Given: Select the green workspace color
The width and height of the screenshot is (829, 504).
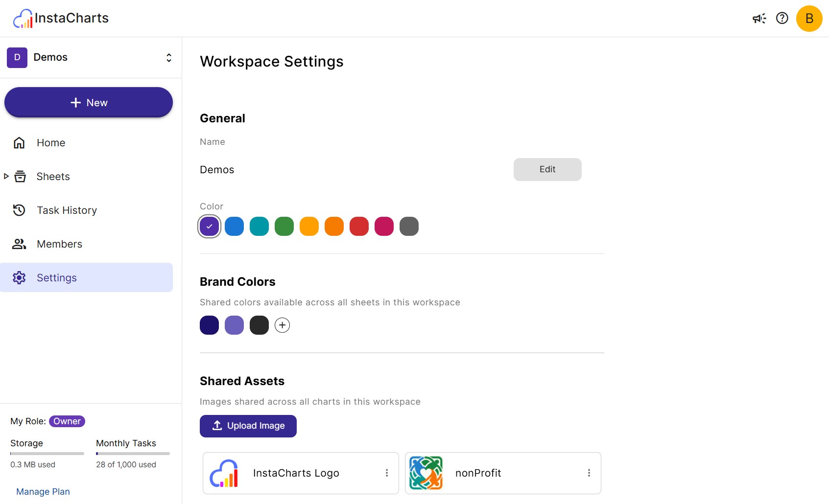Looking at the screenshot, I should pyautogui.click(x=284, y=226).
